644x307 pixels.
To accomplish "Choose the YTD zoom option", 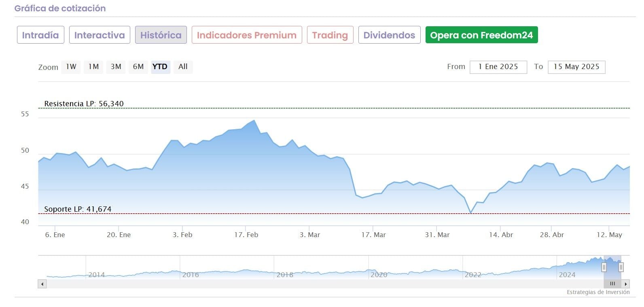I will [160, 67].
